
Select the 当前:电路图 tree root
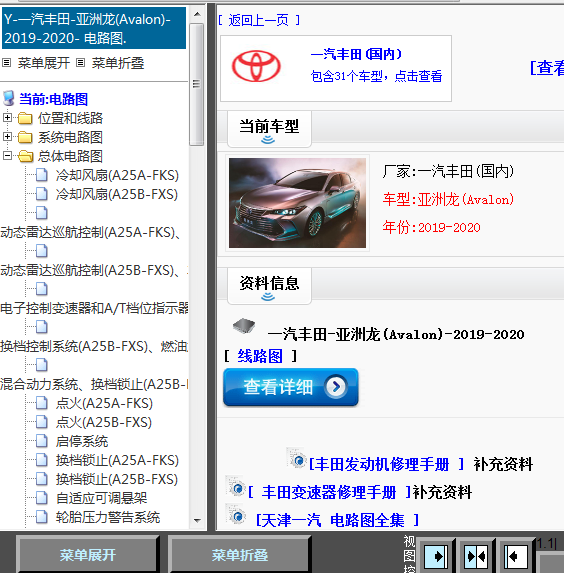pos(53,99)
